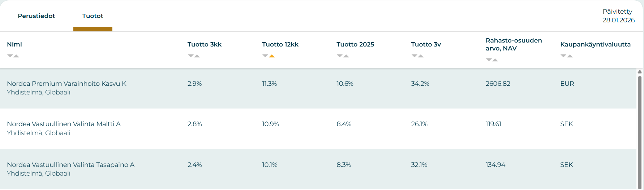Click the fund table's vertical scrollbar thumb
Screen dimensions: 644x190
(x=639, y=130)
